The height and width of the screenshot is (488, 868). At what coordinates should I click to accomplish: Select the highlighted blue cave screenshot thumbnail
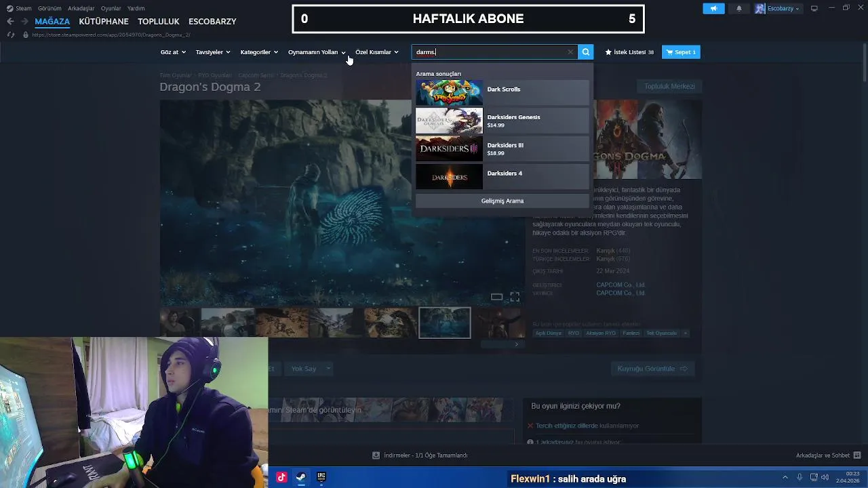(x=445, y=323)
